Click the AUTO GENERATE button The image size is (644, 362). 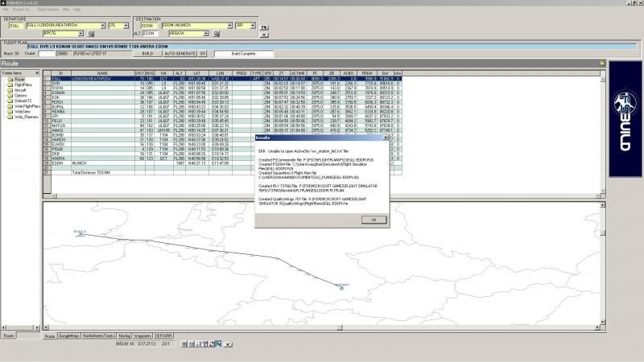coord(180,54)
